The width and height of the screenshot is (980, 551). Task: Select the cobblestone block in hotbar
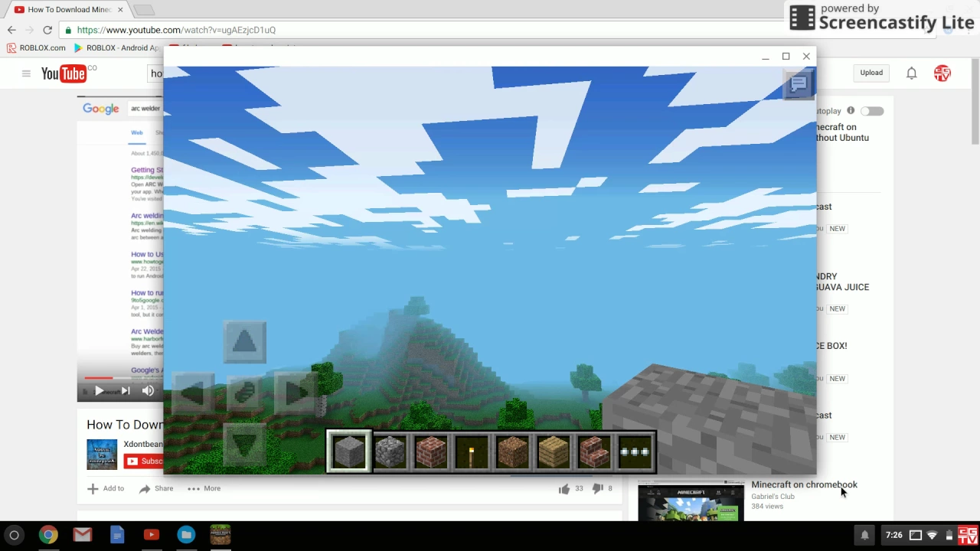click(390, 451)
